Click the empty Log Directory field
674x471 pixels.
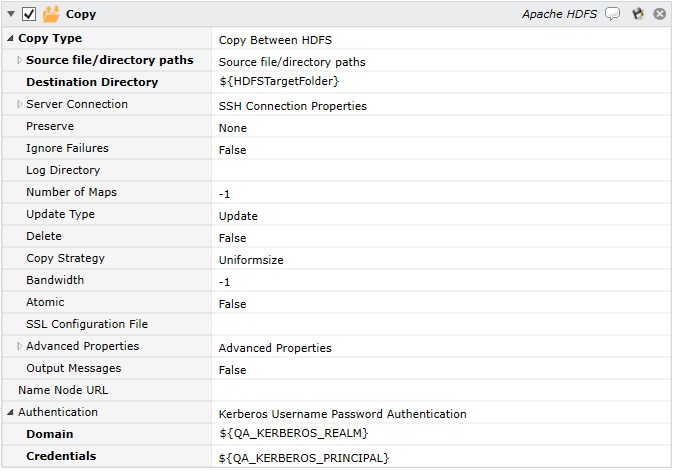coord(440,171)
